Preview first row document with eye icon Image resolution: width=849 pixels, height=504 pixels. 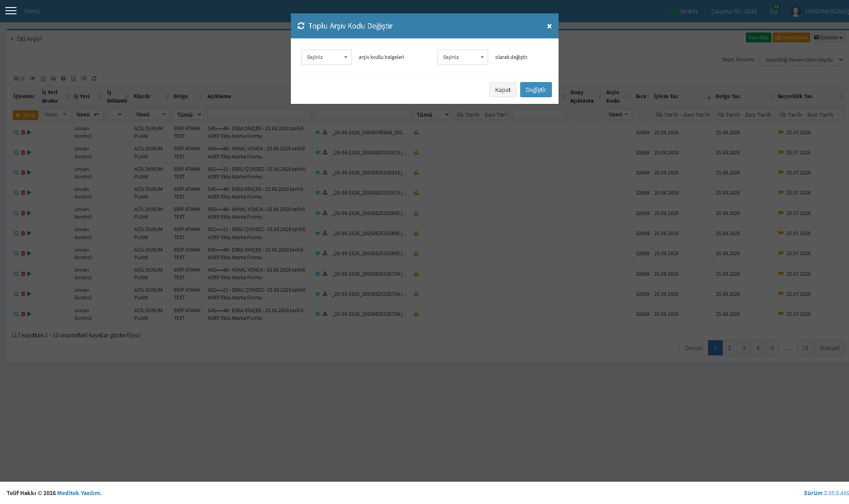(317, 132)
